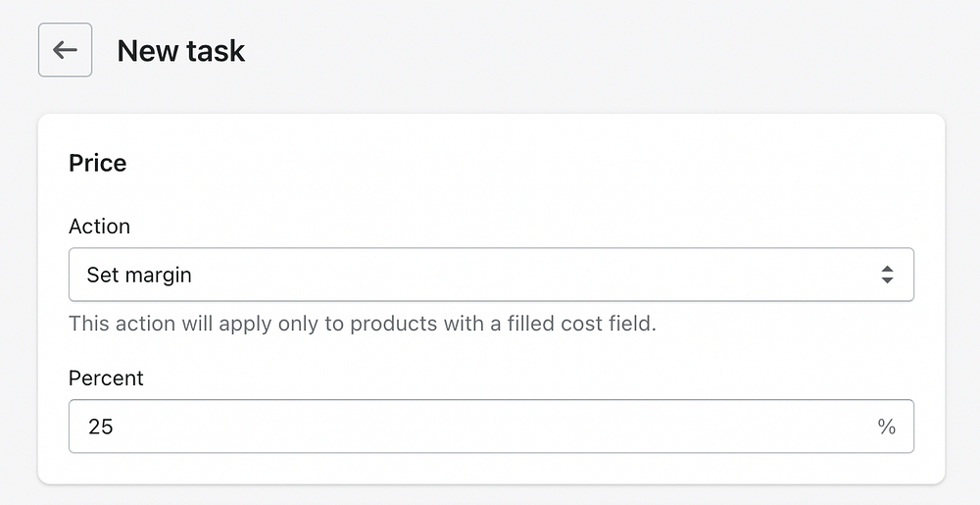Image resolution: width=980 pixels, height=505 pixels.
Task: Click the upper triangle of select arrows
Action: pyautogui.click(x=886, y=269)
